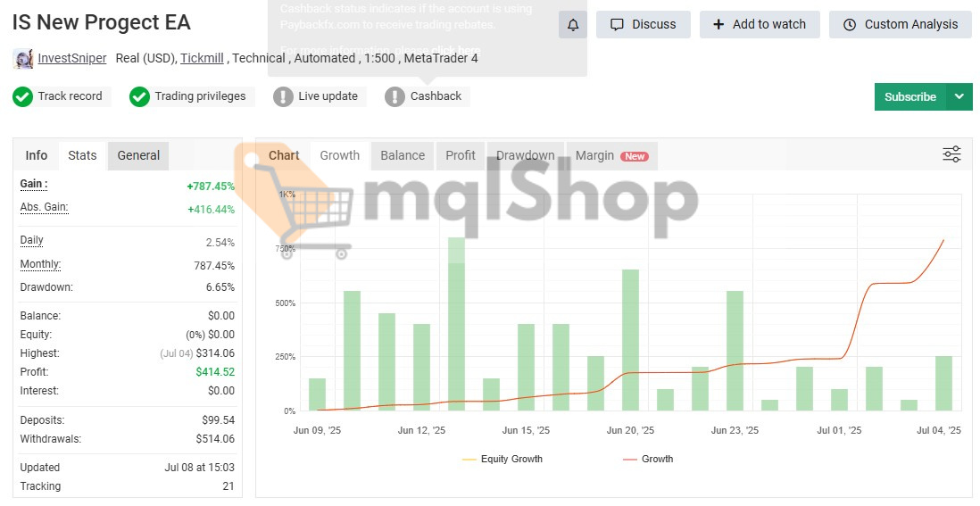Click the Trading privileges green checkmark
980x506 pixels.
click(x=139, y=96)
